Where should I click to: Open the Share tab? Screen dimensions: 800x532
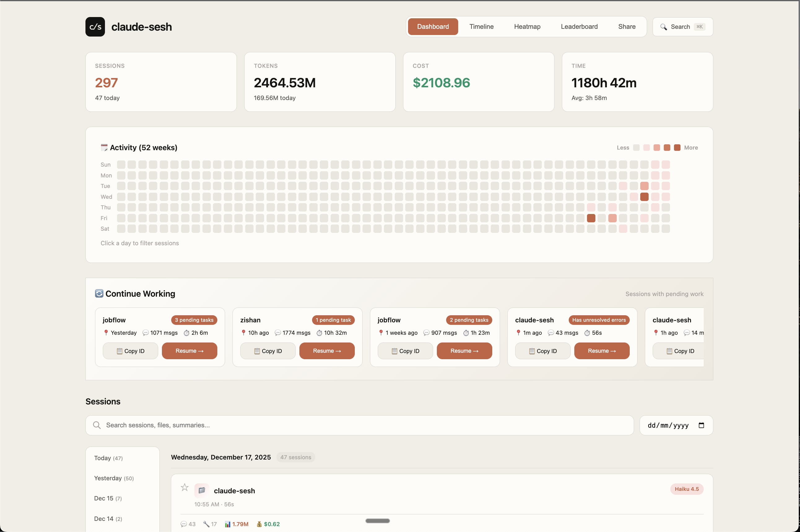coord(627,27)
